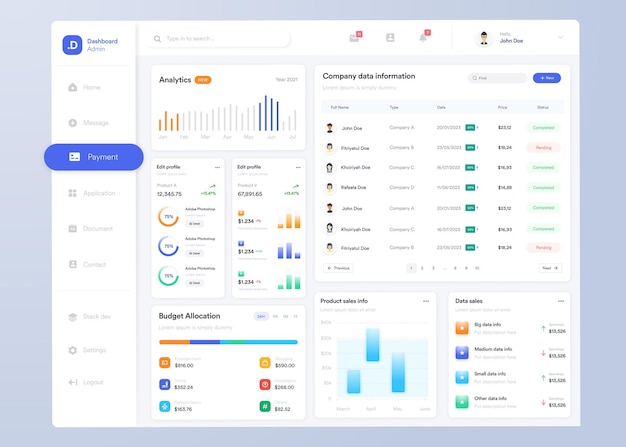Click the Previous pagination button

point(338,268)
